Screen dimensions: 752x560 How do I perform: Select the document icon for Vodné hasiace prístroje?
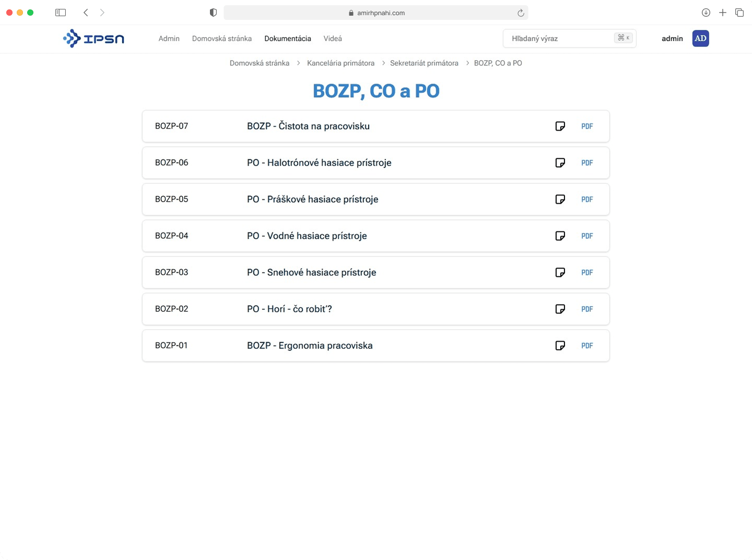coord(560,236)
